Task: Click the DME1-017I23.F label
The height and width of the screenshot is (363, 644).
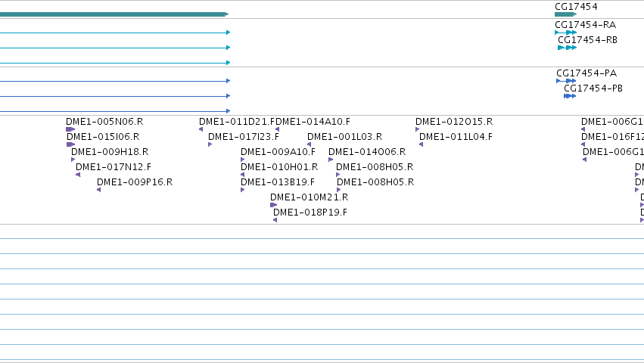Action: click(244, 137)
